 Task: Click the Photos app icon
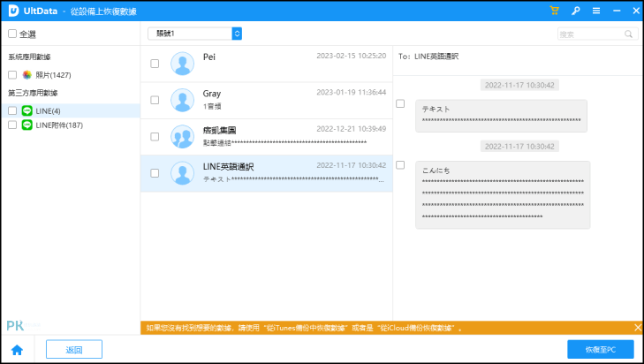pos(27,75)
